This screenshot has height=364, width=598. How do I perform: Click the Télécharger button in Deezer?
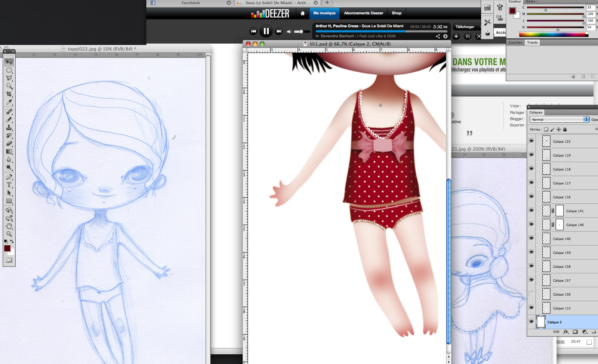pos(465,27)
